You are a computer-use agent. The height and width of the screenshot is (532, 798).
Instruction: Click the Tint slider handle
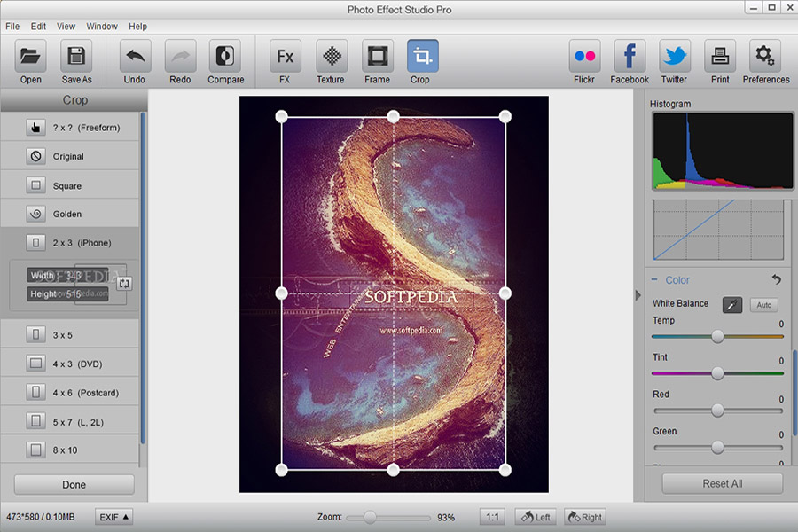(717, 373)
